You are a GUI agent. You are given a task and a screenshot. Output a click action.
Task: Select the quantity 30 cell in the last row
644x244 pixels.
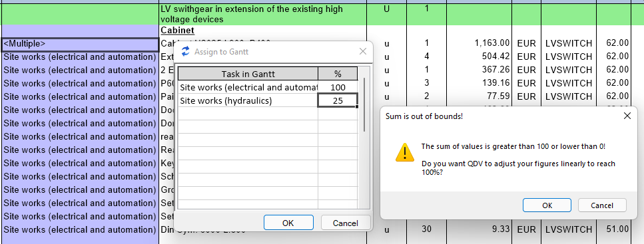coord(426,229)
